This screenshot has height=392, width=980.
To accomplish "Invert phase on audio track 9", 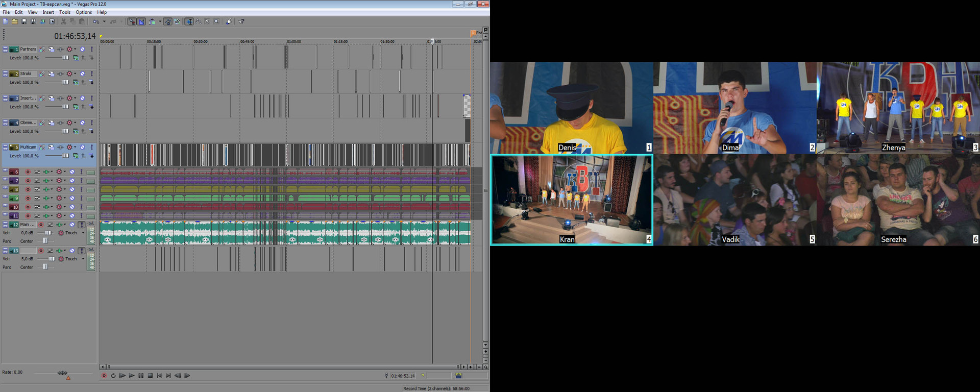I will click(37, 199).
